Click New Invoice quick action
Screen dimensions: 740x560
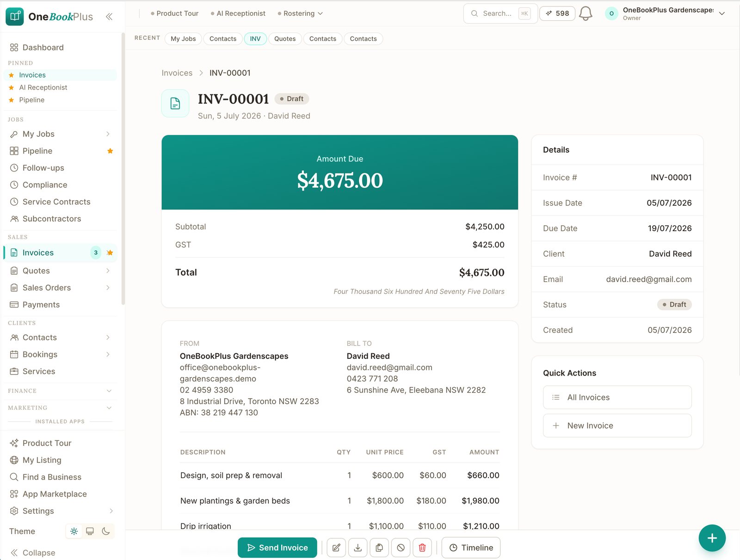[617, 425]
